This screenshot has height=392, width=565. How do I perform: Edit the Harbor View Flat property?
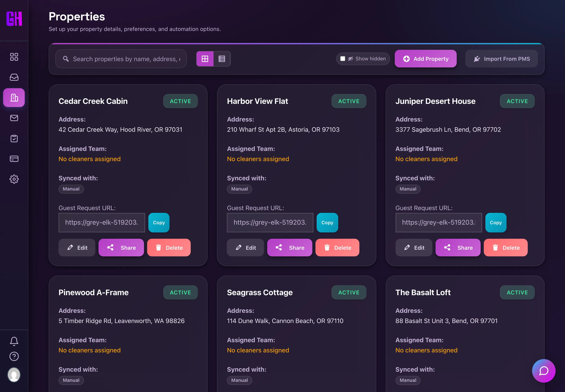coord(245,248)
